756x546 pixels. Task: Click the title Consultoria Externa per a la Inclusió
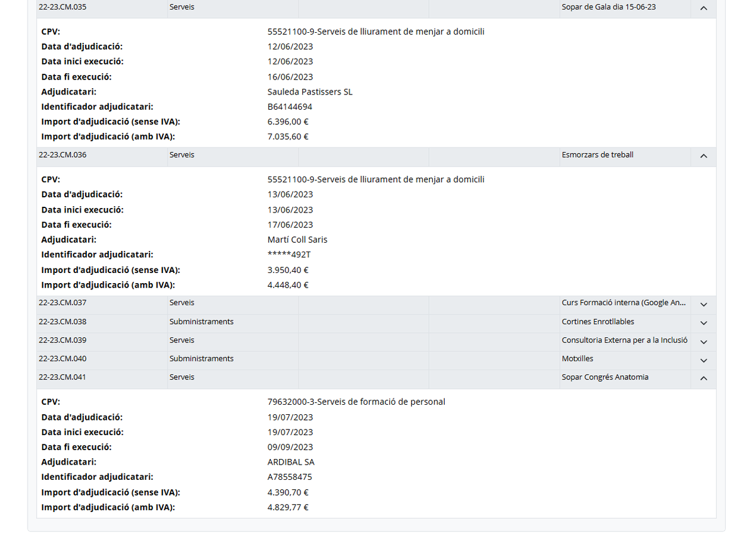pos(624,340)
